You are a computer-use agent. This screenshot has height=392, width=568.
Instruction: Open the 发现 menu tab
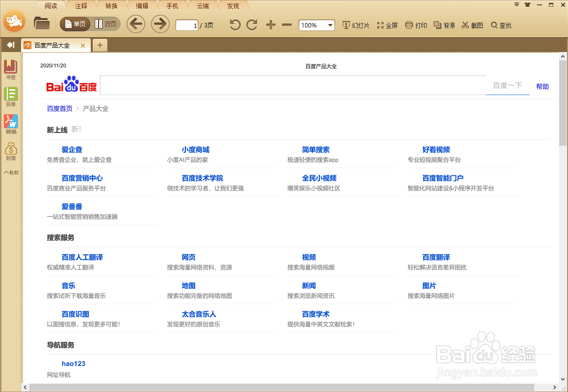pos(233,6)
